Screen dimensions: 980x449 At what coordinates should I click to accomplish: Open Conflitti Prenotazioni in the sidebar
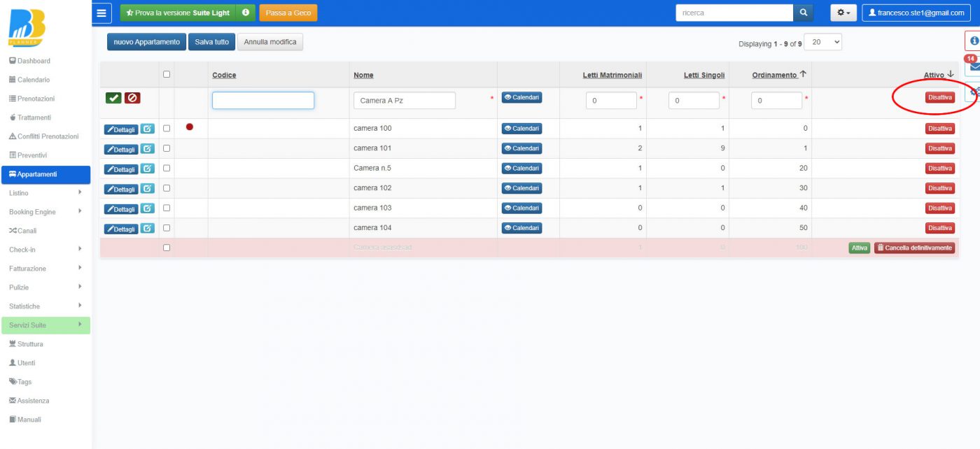tap(43, 136)
